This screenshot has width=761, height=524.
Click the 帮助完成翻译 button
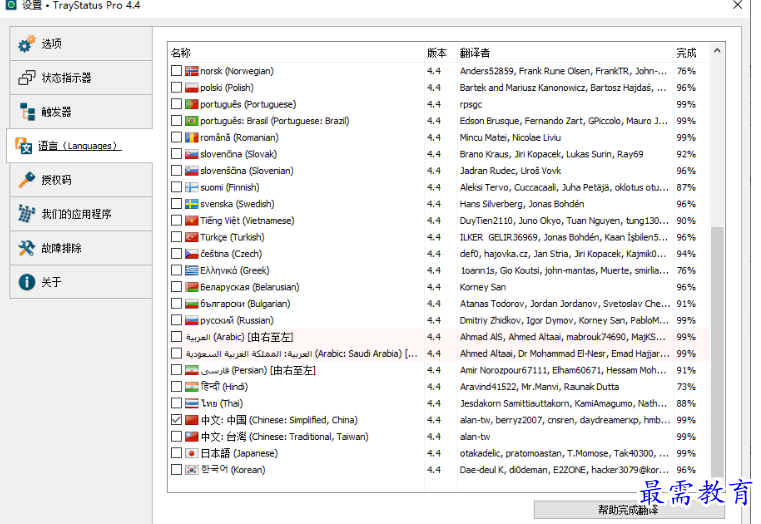point(629,510)
